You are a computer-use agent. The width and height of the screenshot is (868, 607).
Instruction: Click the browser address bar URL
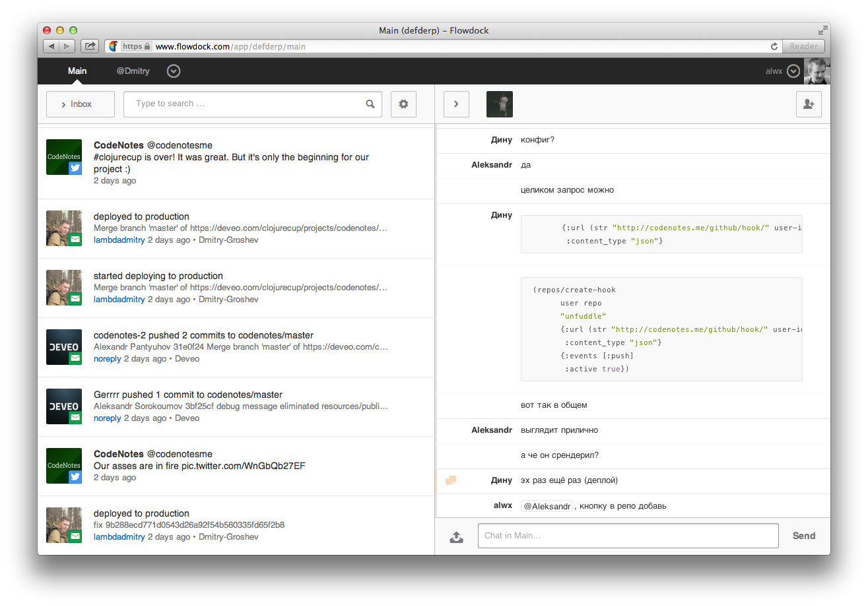click(x=230, y=47)
